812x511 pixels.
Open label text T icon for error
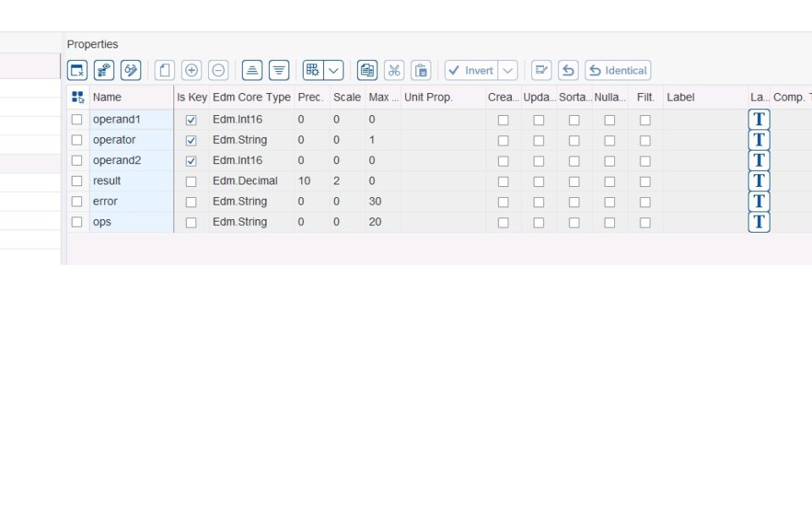pos(760,201)
